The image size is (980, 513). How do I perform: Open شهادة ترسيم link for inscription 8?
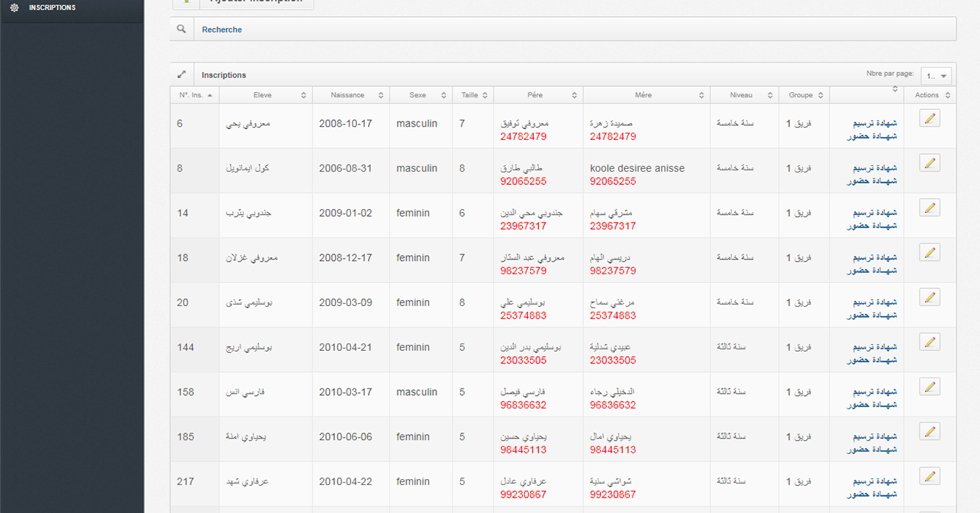click(875, 169)
